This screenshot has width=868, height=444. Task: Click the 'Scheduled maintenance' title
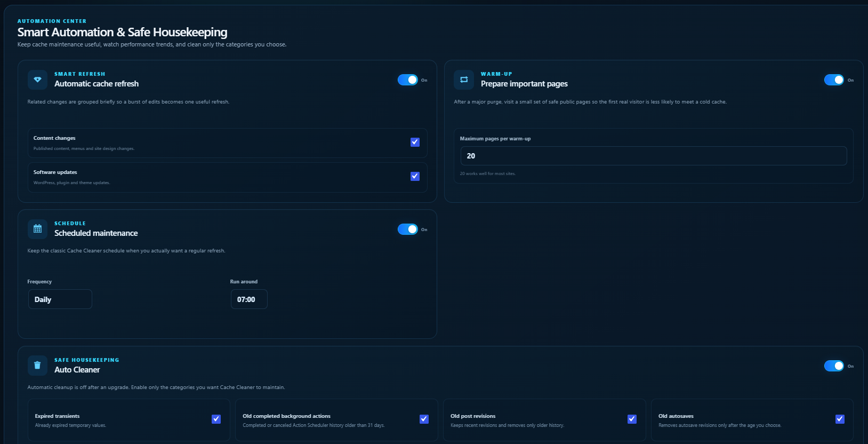(96, 233)
